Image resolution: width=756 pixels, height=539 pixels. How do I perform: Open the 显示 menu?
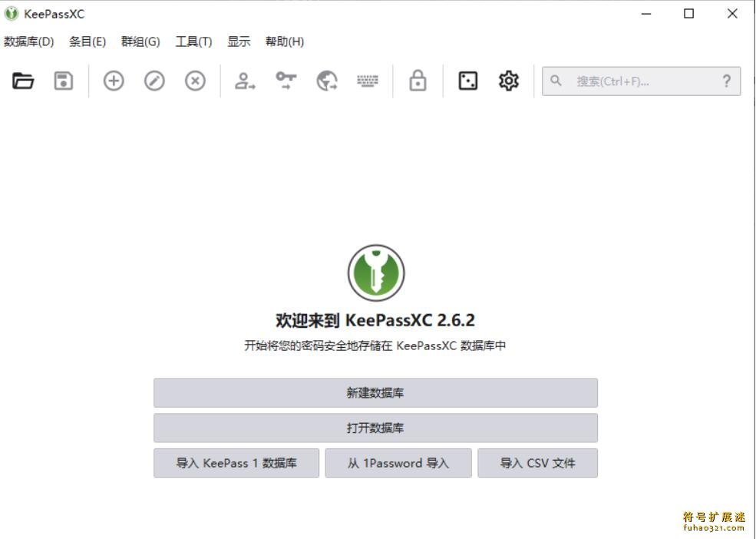pos(239,41)
